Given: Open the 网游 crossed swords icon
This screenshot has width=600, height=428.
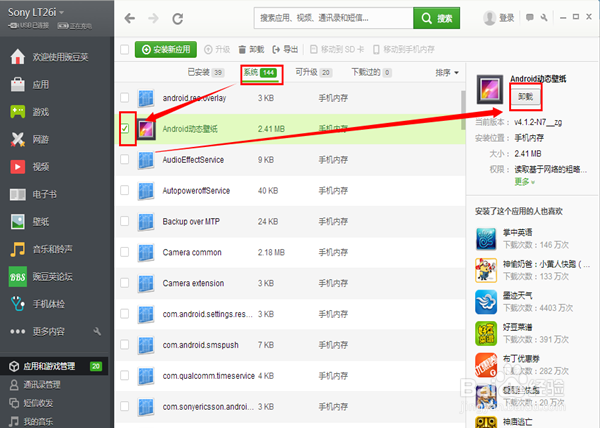Looking at the screenshot, I should click(x=18, y=140).
